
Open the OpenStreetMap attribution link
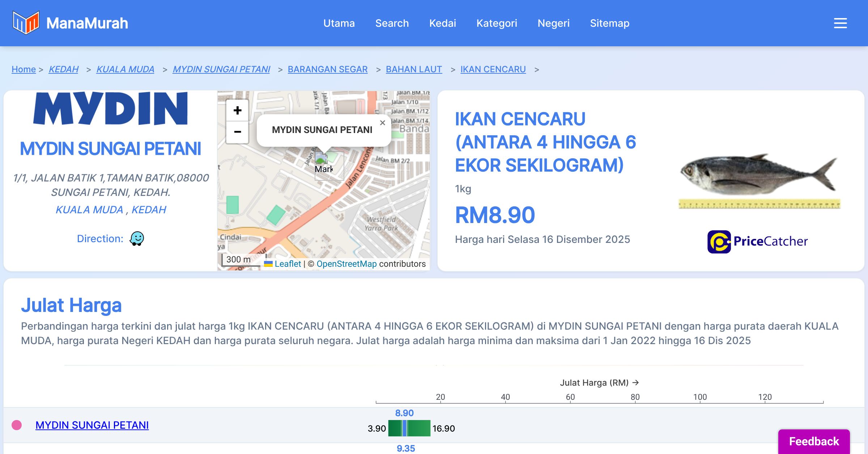click(346, 264)
